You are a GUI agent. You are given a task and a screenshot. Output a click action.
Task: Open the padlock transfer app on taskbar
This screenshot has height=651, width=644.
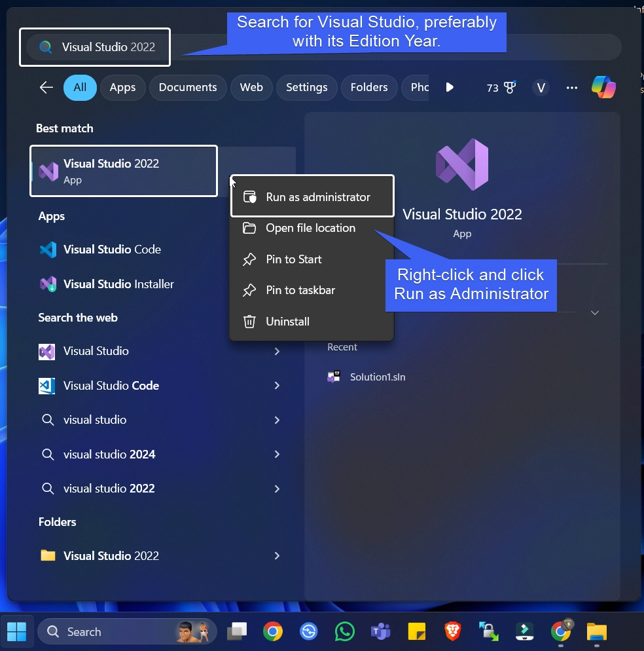coord(488,631)
